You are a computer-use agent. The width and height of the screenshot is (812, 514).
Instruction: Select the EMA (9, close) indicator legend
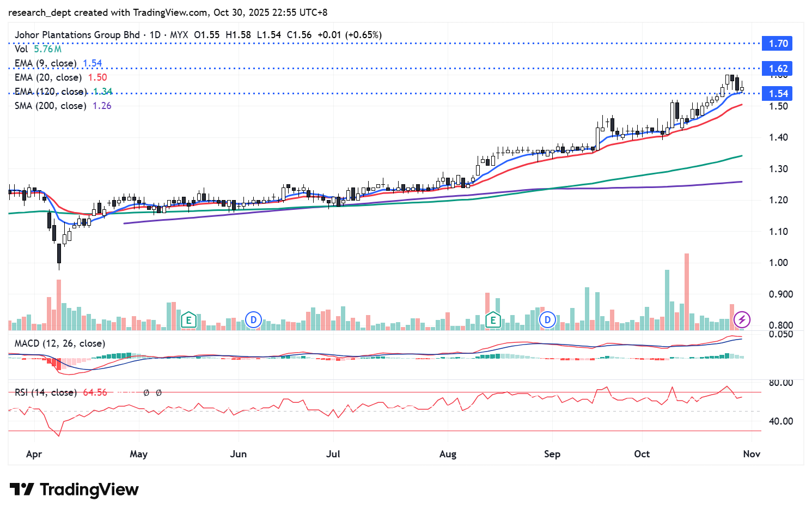click(x=46, y=63)
